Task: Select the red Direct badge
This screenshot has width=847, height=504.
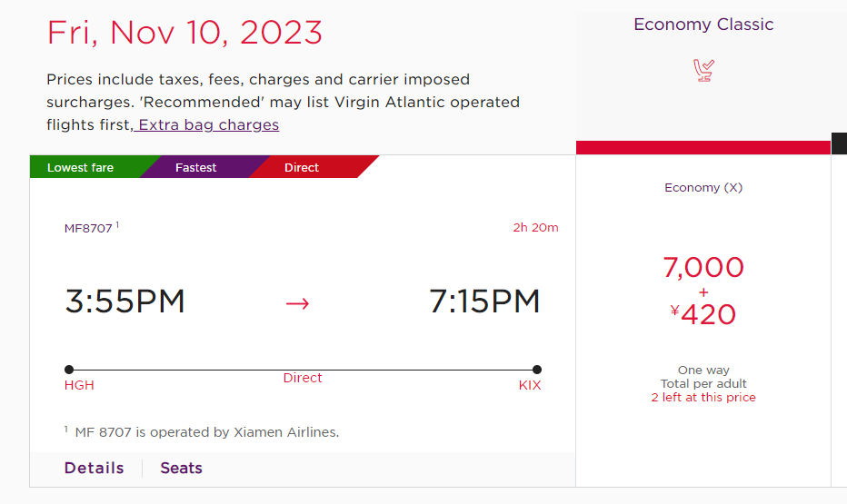Action: [302, 167]
